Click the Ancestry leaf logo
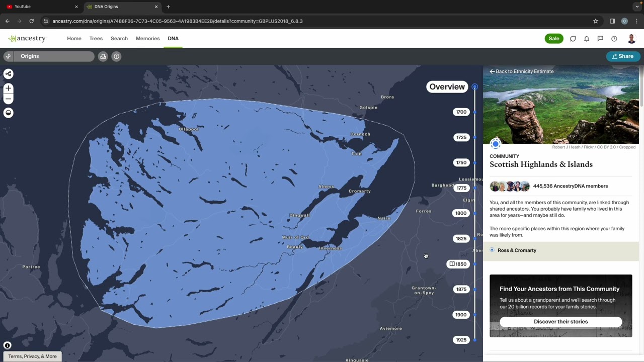Viewport: 644px width, 362px height. point(27,38)
